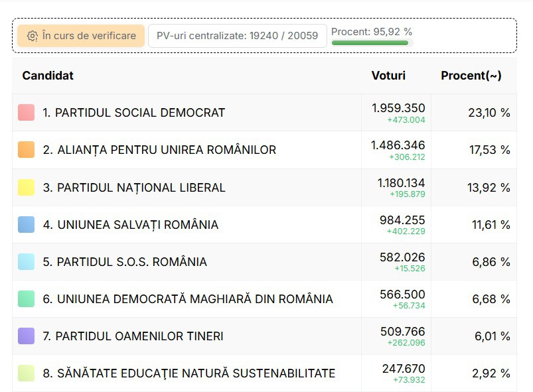This screenshot has height=392, width=533.
Task: Click the Voturi column header
Action: point(388,76)
